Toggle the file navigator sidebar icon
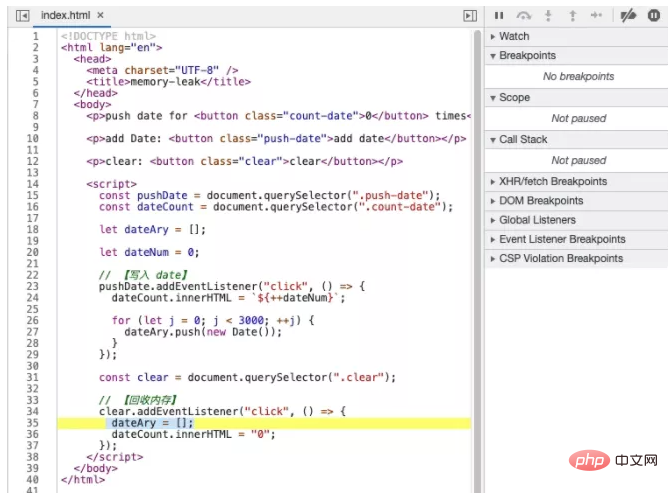Screen dimensions: 668x493 coord(22,16)
